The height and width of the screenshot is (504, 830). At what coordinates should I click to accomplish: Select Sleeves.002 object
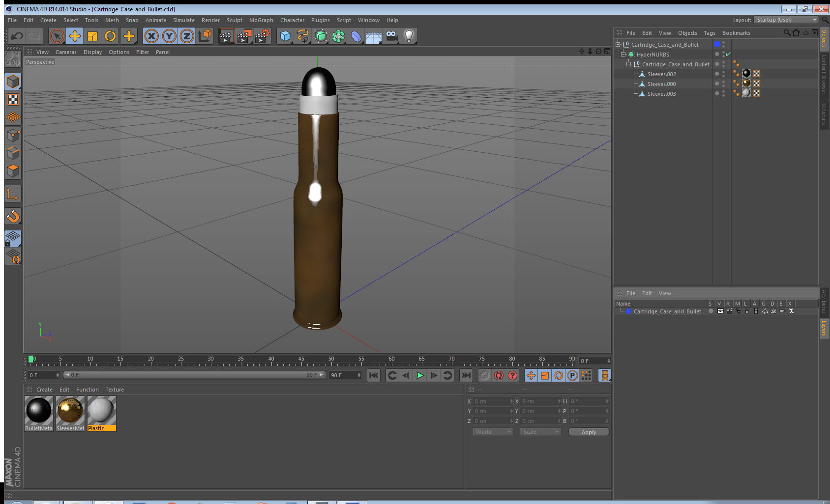point(661,74)
